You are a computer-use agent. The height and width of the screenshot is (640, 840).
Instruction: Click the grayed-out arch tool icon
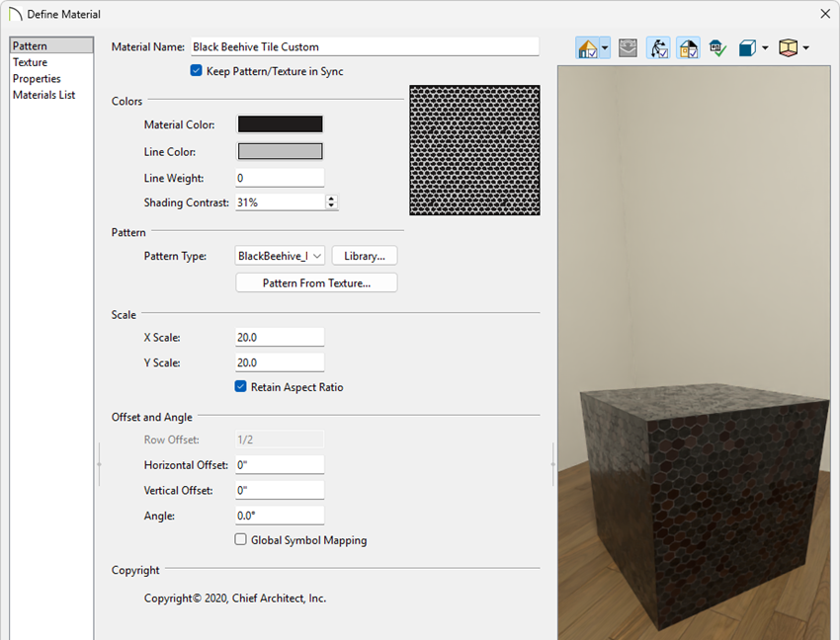tap(627, 47)
